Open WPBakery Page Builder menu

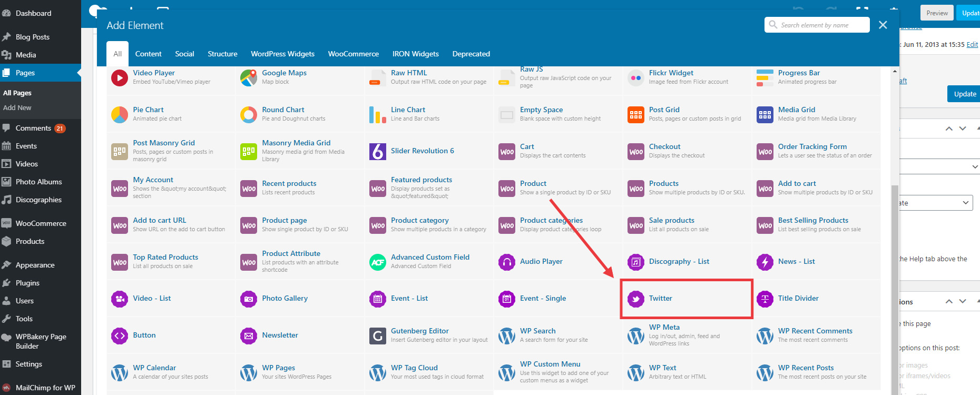click(41, 341)
